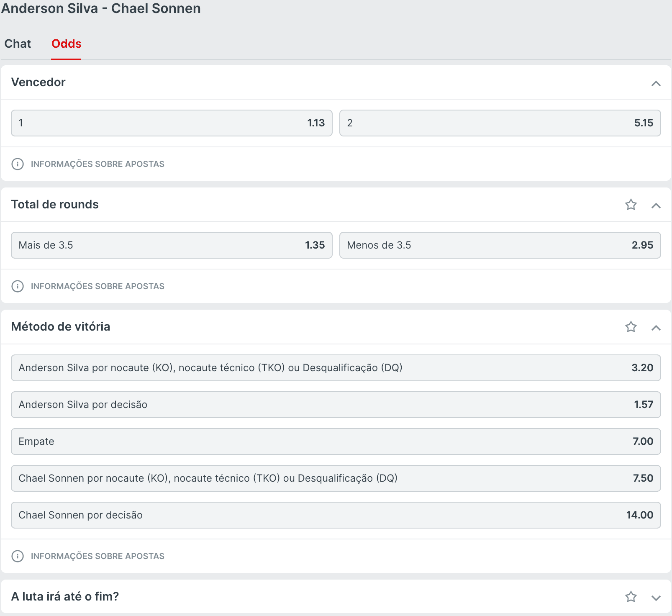Collapse the Vencedor section

coord(656,83)
